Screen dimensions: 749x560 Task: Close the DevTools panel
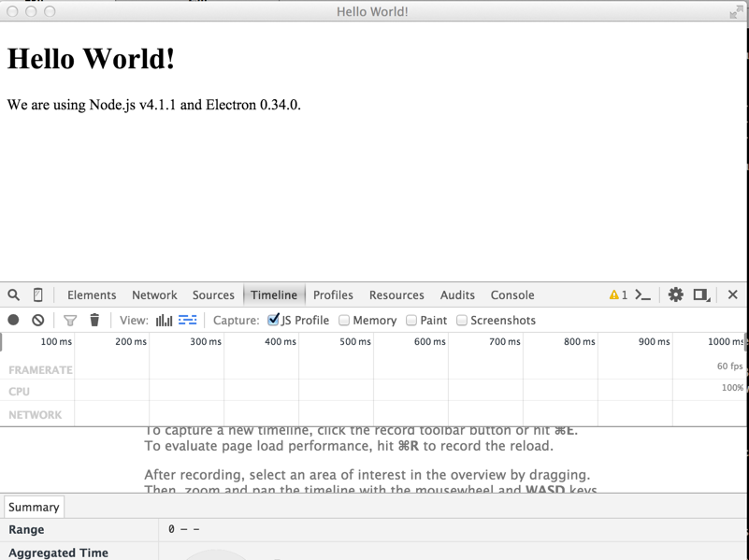(x=733, y=294)
